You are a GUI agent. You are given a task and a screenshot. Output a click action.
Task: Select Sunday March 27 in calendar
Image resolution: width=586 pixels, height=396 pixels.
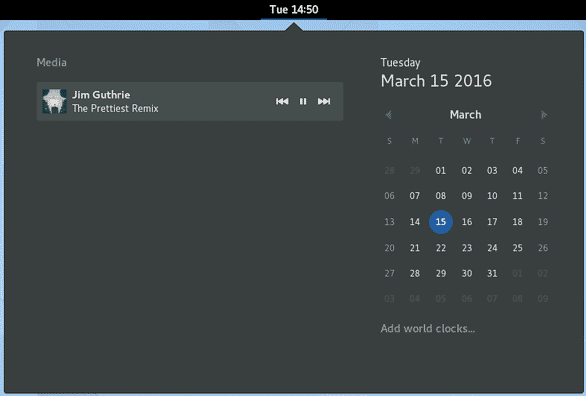(389, 273)
